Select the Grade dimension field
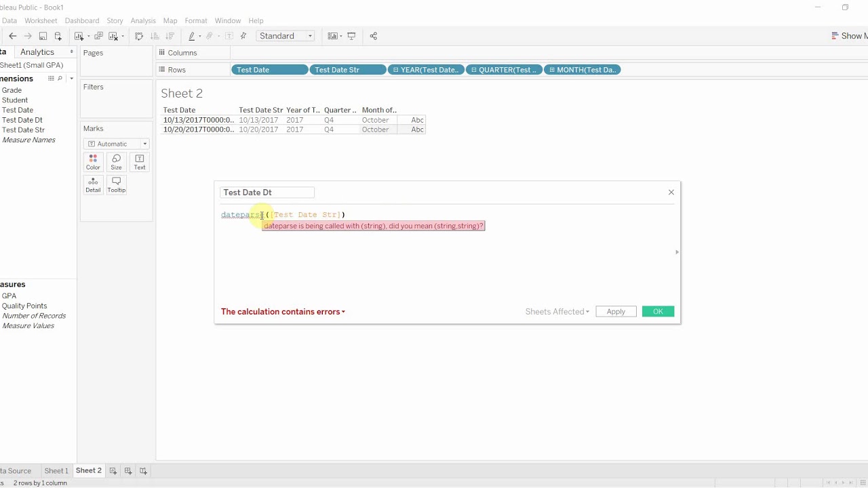This screenshot has width=868, height=488. (x=12, y=90)
